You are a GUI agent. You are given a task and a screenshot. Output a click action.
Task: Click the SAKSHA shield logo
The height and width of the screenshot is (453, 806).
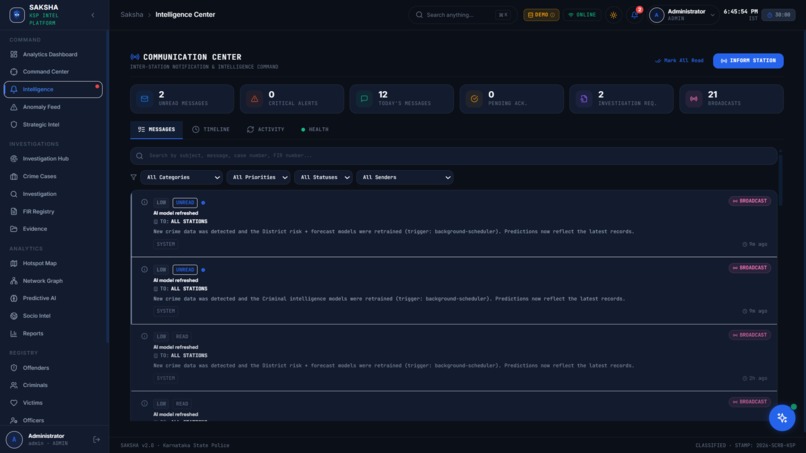coord(17,15)
